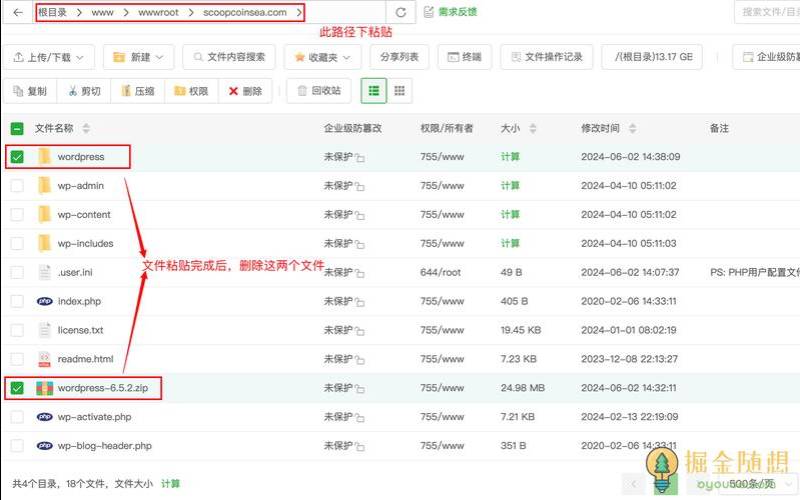Calculate size of wp-includes folder
Screen dimensions: 800x500
coord(510,243)
